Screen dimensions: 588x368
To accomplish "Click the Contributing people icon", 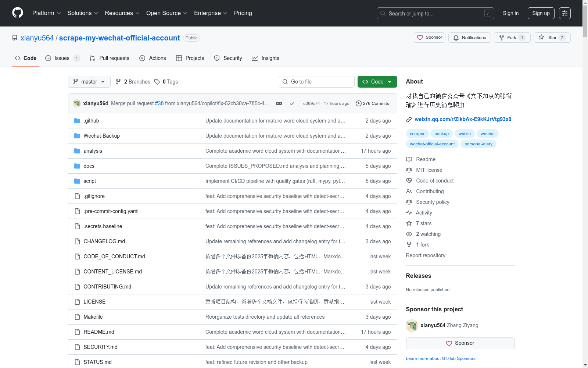I will [409, 191].
